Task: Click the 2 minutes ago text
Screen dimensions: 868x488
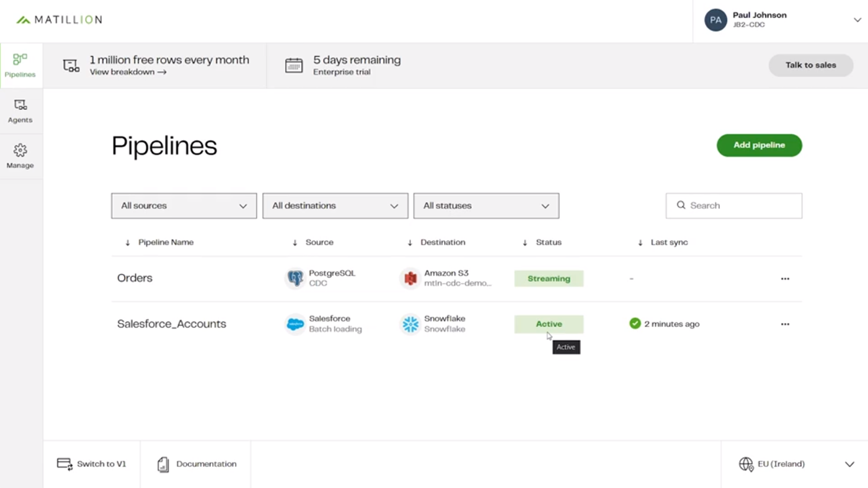Action: tap(671, 324)
